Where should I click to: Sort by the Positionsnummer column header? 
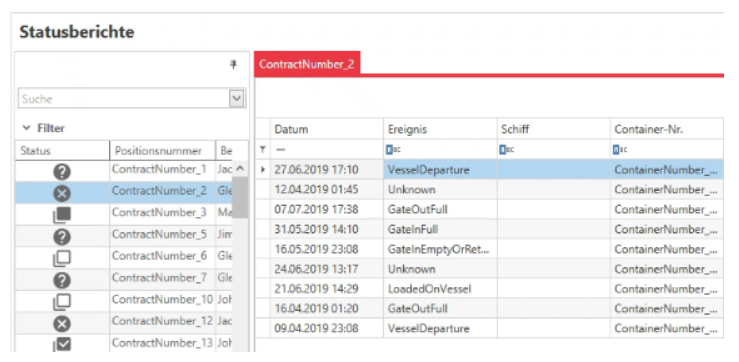(163, 151)
